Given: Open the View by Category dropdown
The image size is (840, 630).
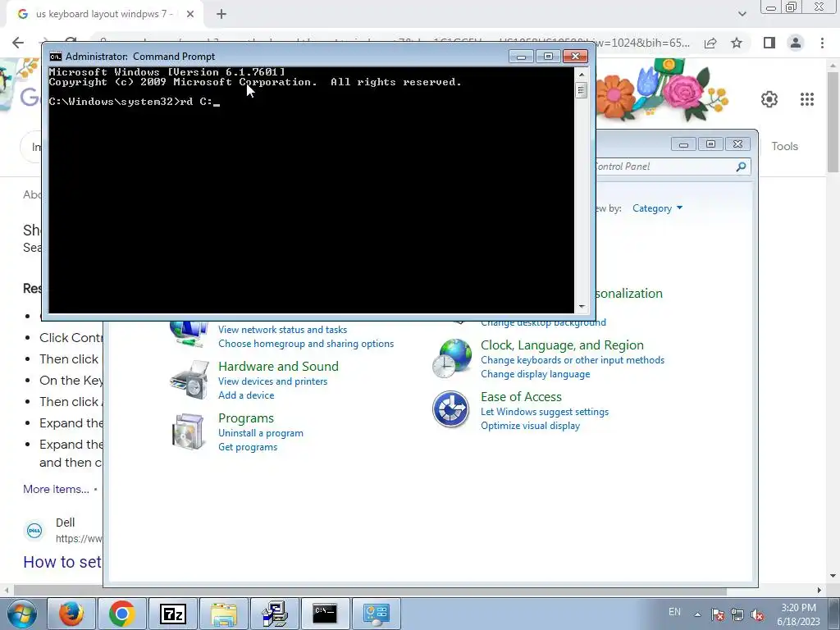Looking at the screenshot, I should (657, 208).
